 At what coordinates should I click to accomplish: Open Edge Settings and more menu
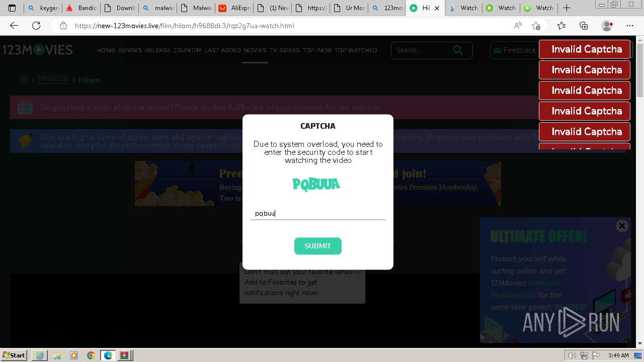[x=630, y=26]
